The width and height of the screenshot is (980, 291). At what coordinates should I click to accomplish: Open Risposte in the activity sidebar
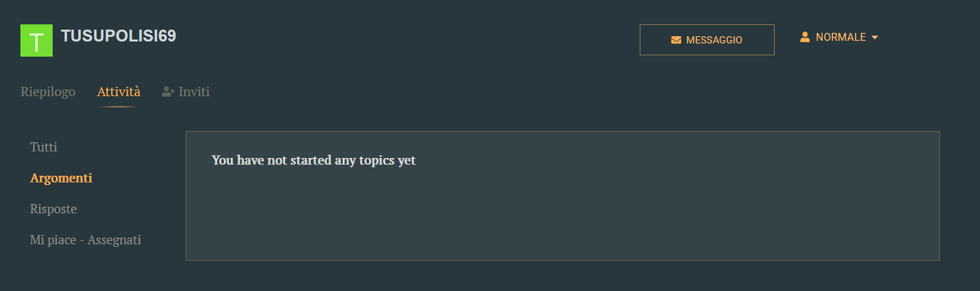pyautogui.click(x=53, y=209)
